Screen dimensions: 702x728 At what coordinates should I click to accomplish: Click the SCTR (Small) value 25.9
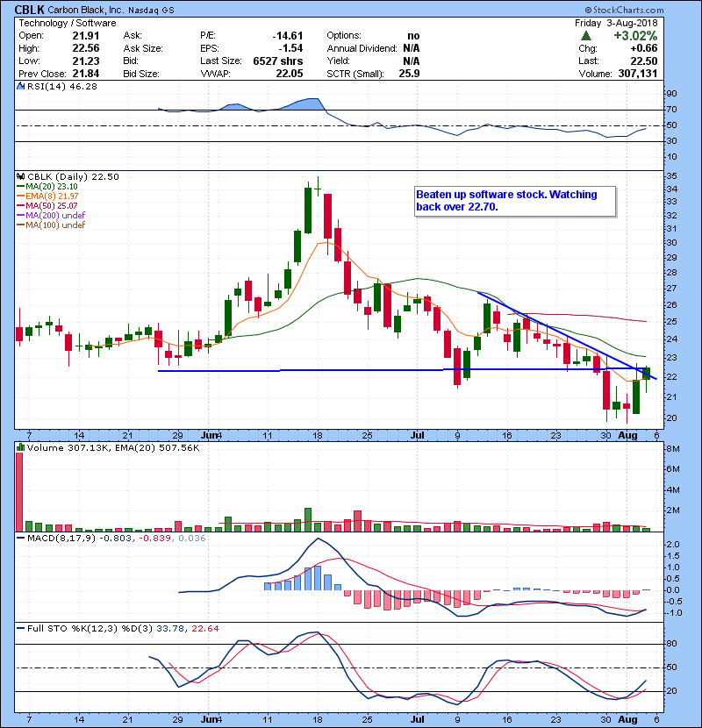click(x=409, y=74)
